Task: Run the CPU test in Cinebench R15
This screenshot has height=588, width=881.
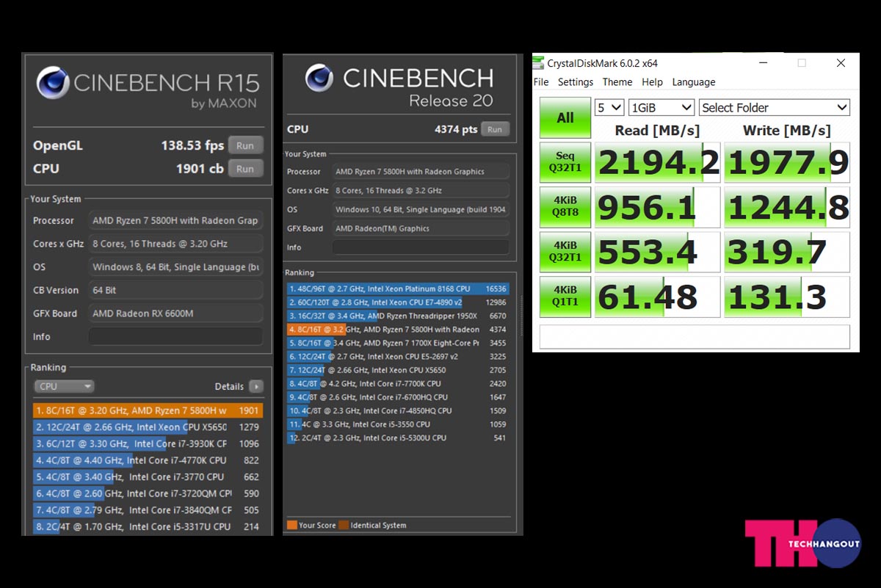Action: tap(245, 168)
